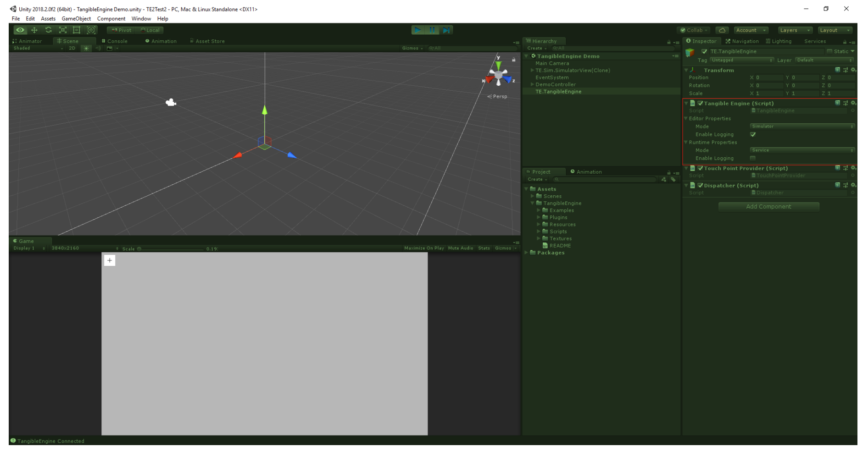Open the File menu

coord(16,19)
